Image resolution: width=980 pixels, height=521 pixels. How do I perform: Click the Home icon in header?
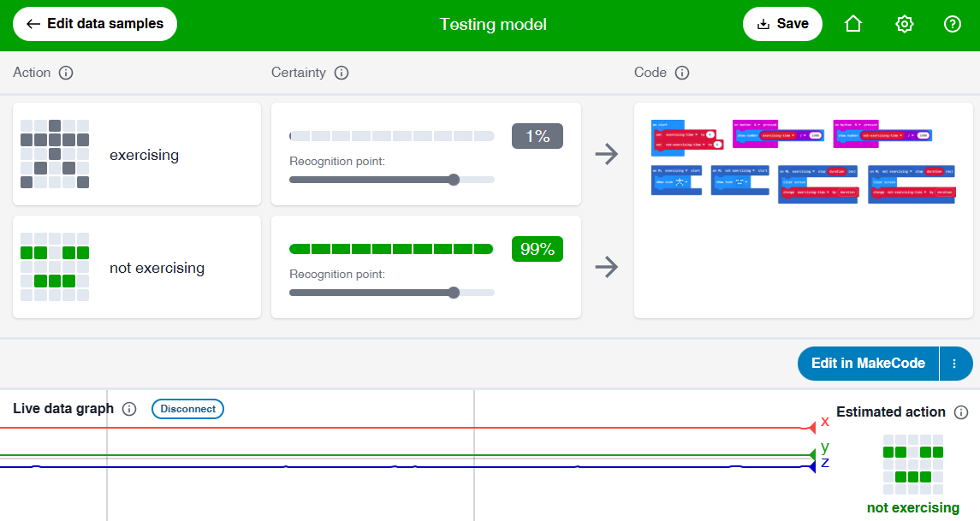[x=852, y=24]
